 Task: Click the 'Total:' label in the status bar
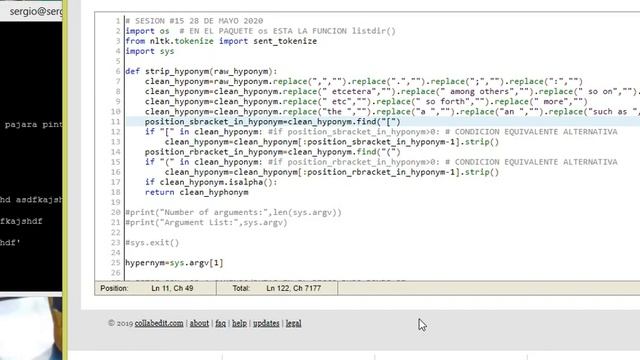241,288
